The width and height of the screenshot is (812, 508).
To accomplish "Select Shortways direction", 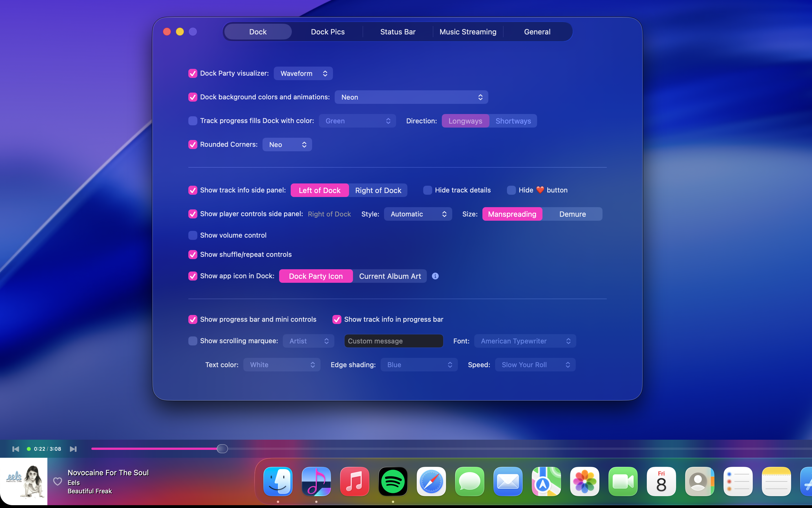I will [513, 121].
